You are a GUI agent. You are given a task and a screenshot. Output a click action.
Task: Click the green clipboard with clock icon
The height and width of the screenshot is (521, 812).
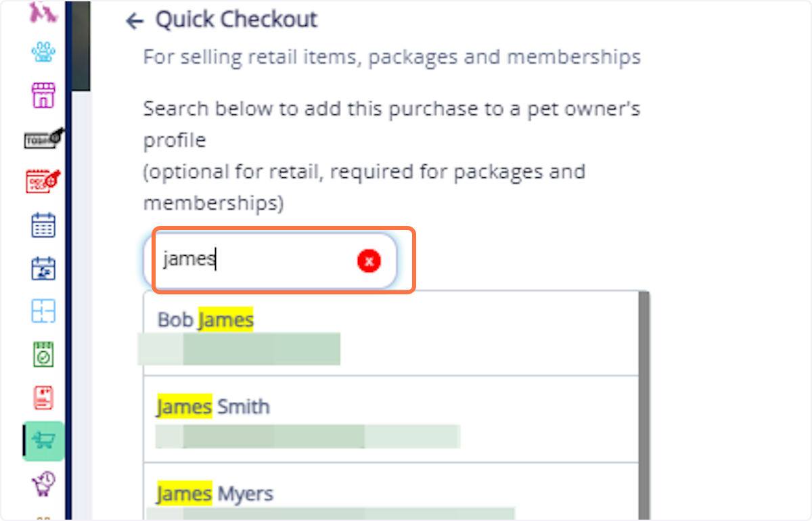tap(43, 354)
